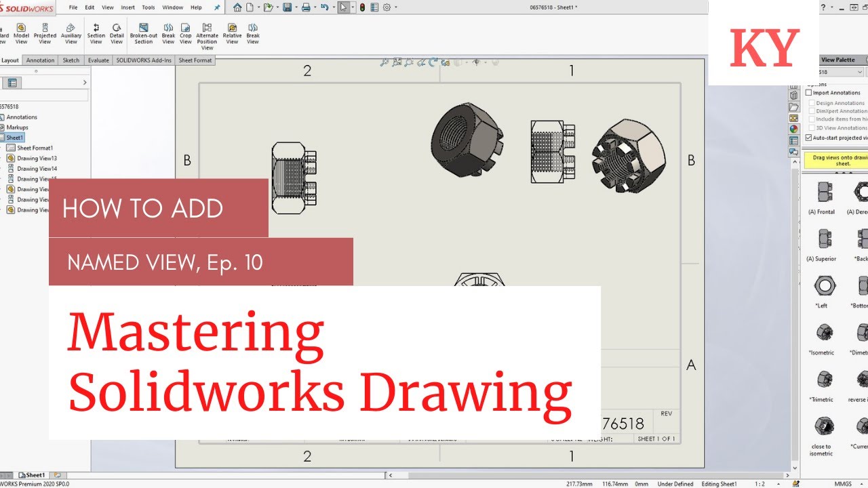Open the Options gear
The image size is (868, 488).
(x=387, y=7)
